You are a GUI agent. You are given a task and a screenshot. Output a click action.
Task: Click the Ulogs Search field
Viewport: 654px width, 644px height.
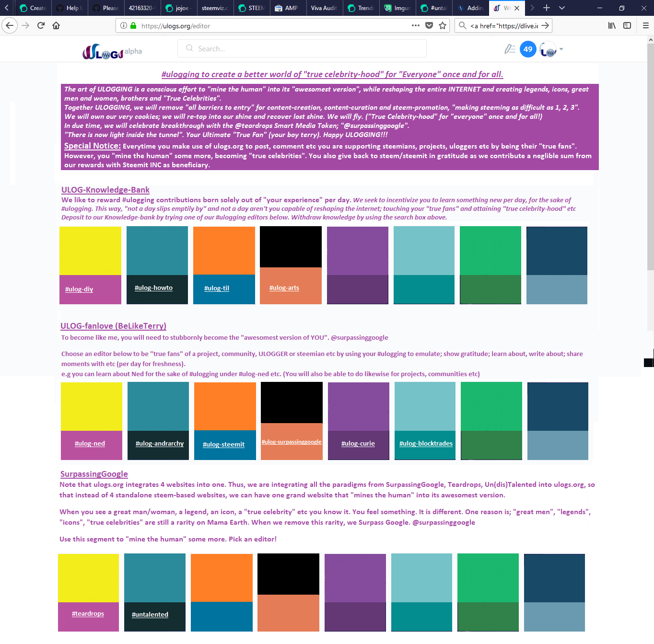point(302,48)
